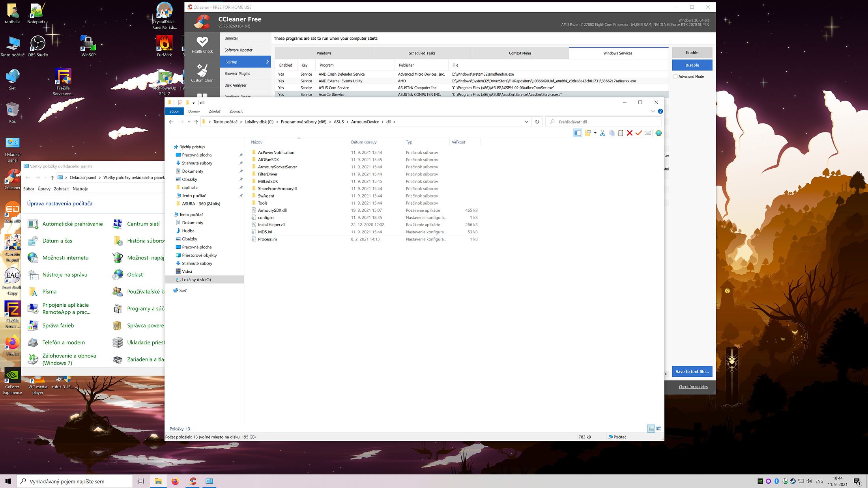Click the blue Help question mark icon
The image size is (868, 488).
tap(660, 112)
